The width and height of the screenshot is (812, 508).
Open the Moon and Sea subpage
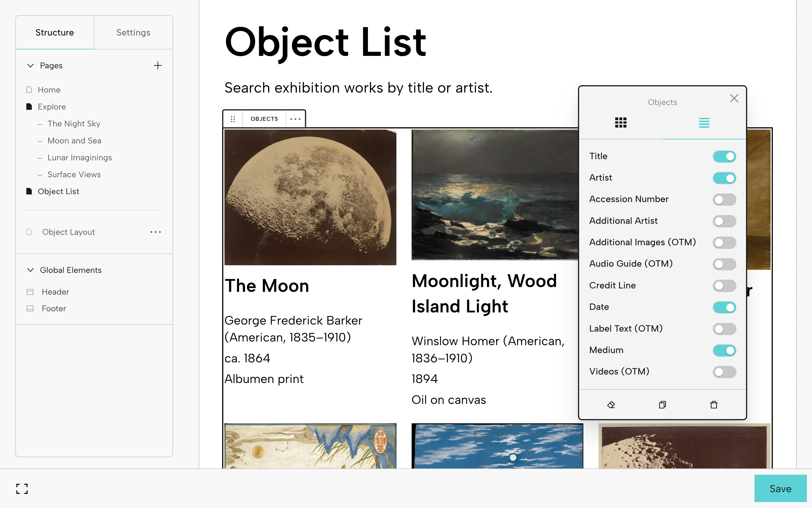pos(74,141)
